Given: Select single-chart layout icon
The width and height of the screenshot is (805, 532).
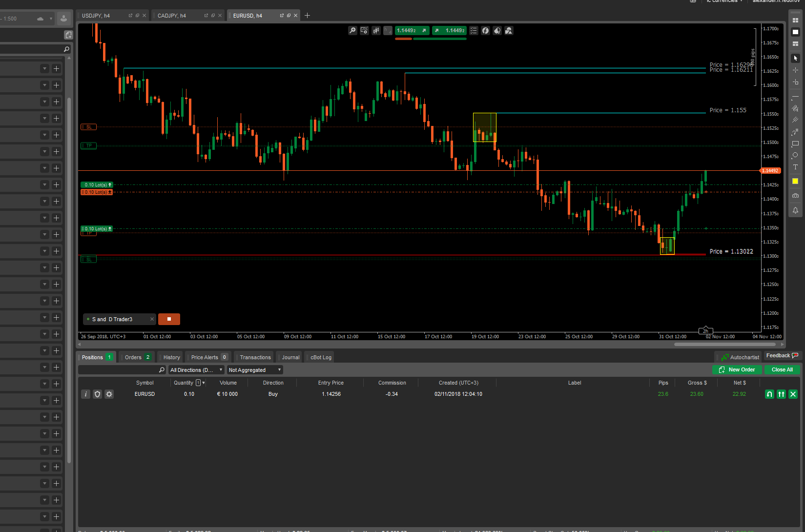Looking at the screenshot, I should point(795,32).
